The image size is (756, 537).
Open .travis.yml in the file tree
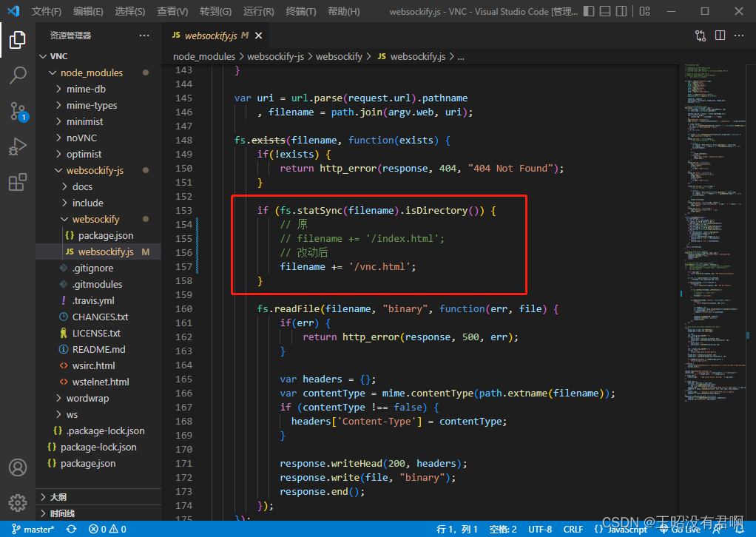[98, 301]
